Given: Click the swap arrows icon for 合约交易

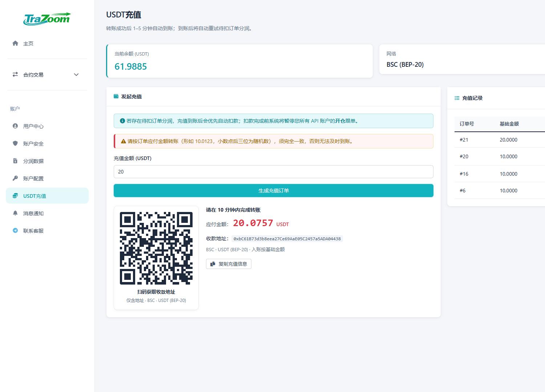Looking at the screenshot, I should (x=15, y=74).
